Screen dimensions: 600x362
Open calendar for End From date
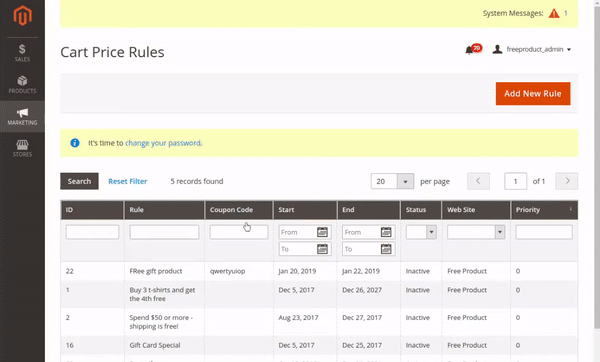(386, 232)
